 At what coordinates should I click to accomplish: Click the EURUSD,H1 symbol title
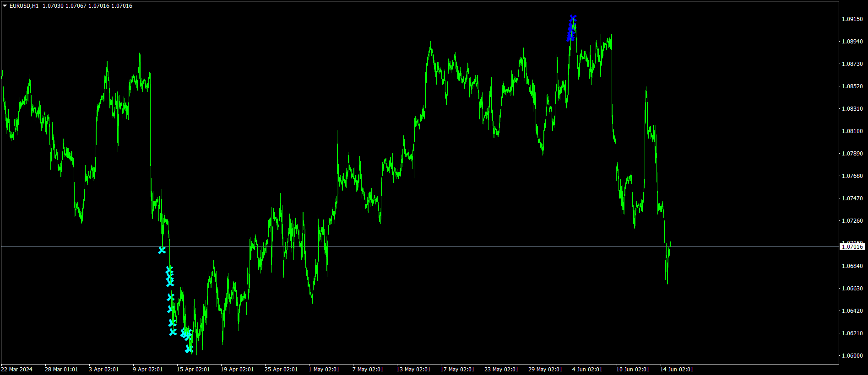point(24,6)
